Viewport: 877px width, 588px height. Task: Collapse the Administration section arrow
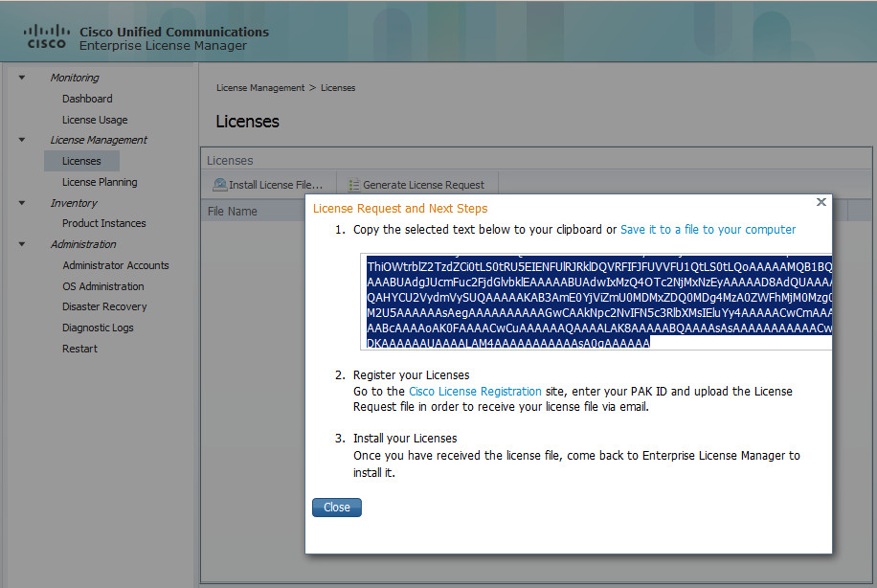coord(22,244)
